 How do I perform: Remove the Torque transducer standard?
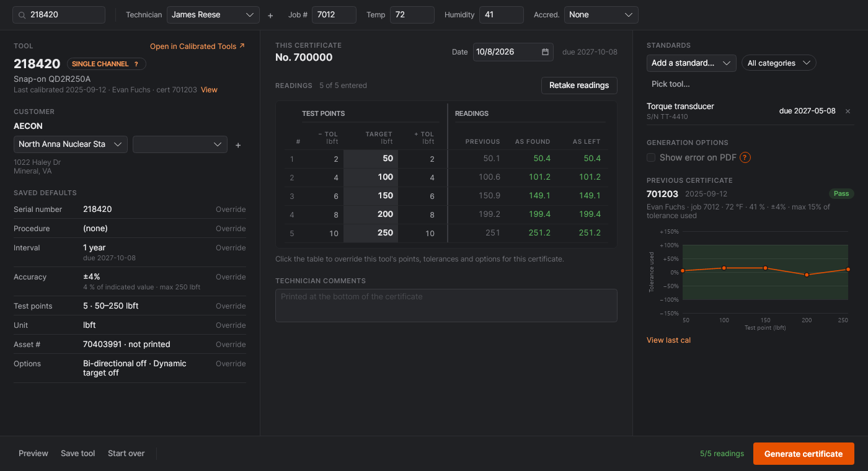848,111
